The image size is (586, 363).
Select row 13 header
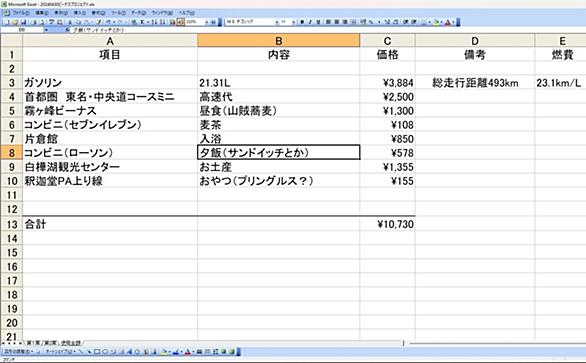12,224
